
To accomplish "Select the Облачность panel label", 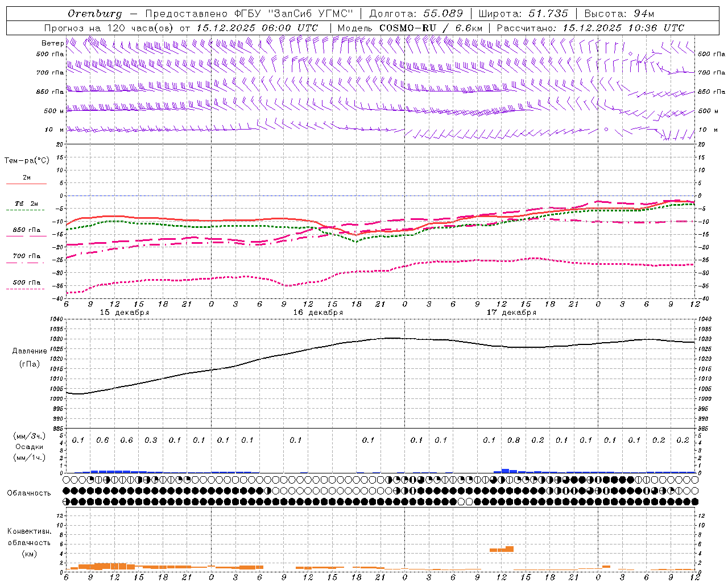I will tap(29, 493).
